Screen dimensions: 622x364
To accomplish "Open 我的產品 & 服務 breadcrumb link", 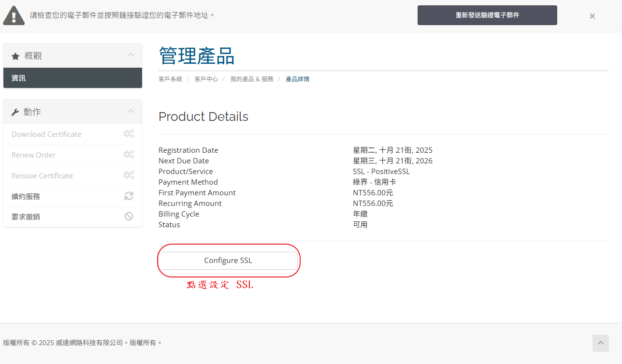I will (251, 79).
